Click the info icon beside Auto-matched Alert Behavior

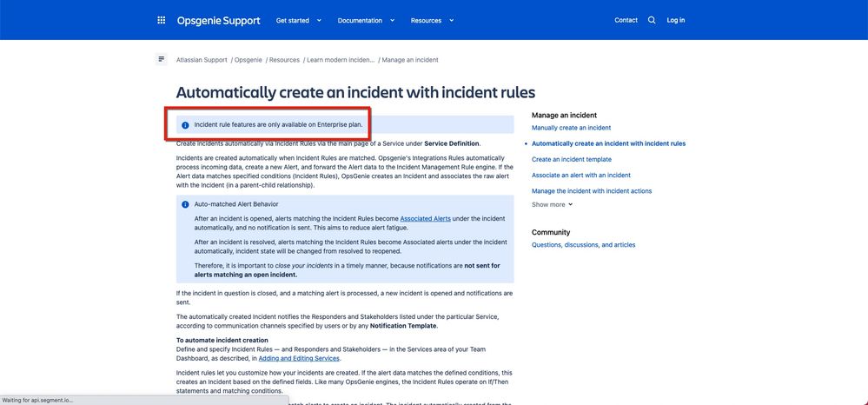tap(185, 204)
